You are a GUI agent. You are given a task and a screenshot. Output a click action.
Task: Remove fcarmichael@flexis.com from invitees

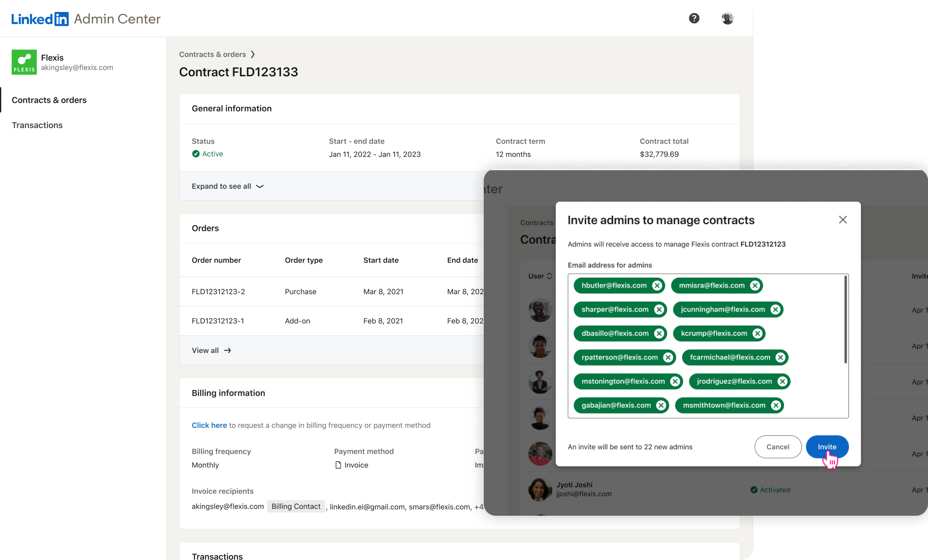click(x=780, y=357)
